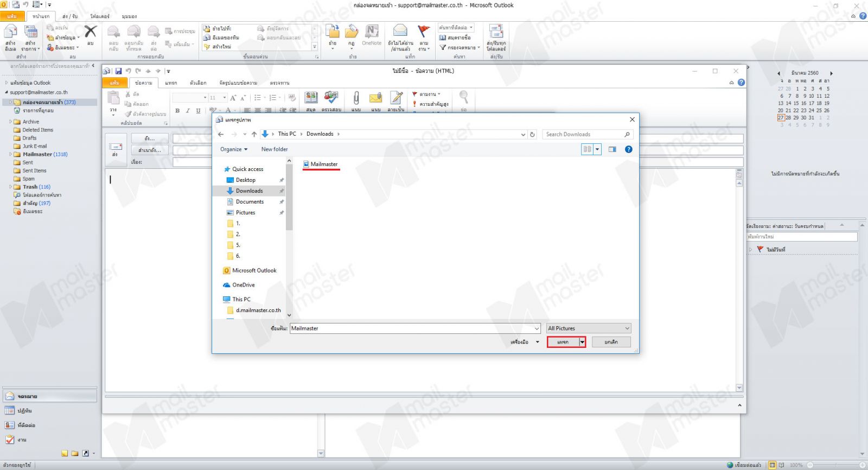The width and height of the screenshot is (868, 470).
Task: Open Contacts (ที่ติดต่อ) in the navigation pane
Action: pos(49,425)
